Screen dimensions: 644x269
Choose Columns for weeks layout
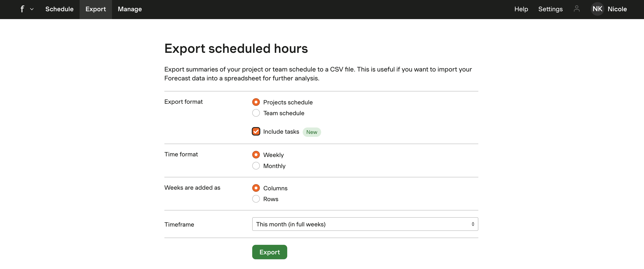[x=256, y=188]
